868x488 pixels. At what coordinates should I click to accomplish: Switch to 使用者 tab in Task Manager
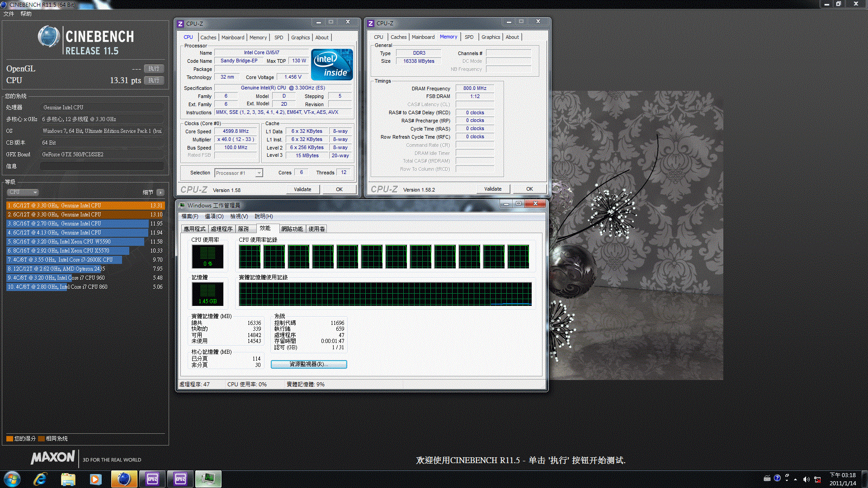coord(316,229)
